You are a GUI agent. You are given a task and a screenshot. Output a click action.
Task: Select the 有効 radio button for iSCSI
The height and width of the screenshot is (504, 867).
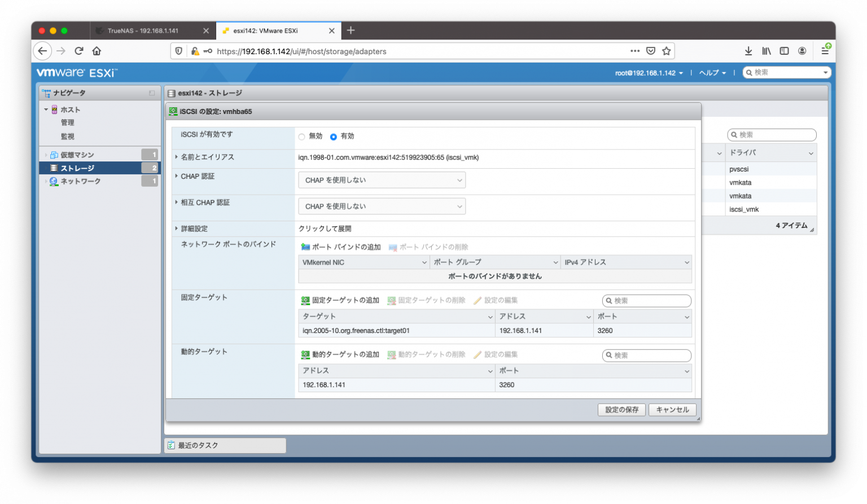[x=334, y=136]
